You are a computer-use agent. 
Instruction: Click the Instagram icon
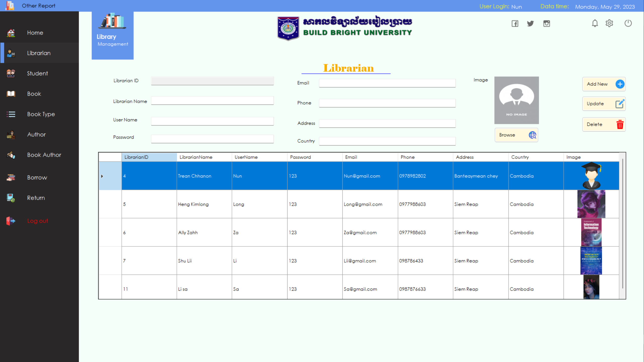click(546, 23)
